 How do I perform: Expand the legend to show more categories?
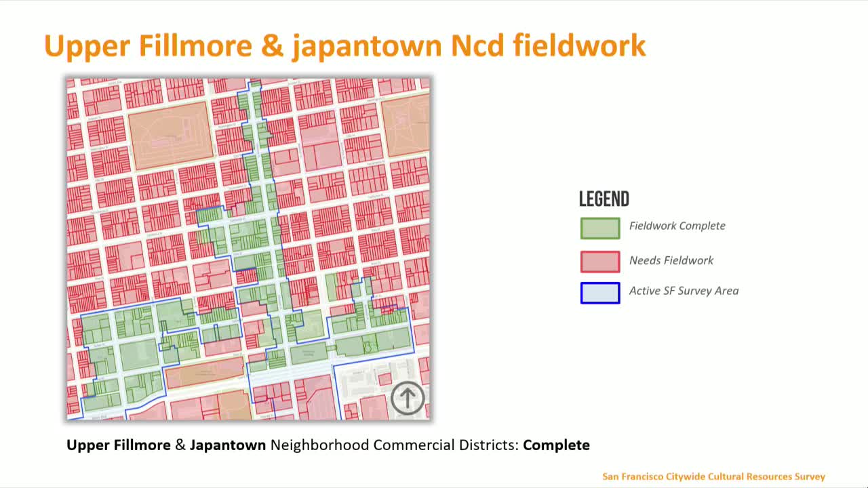(x=604, y=199)
